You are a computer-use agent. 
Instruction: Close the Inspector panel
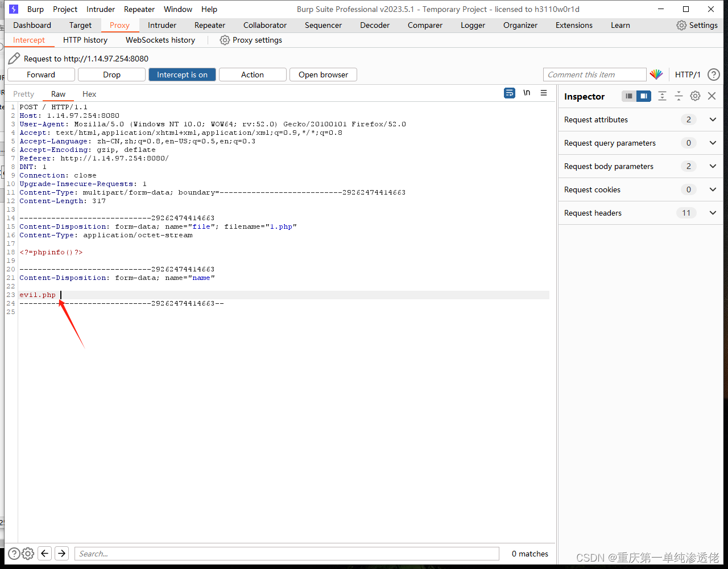[712, 96]
